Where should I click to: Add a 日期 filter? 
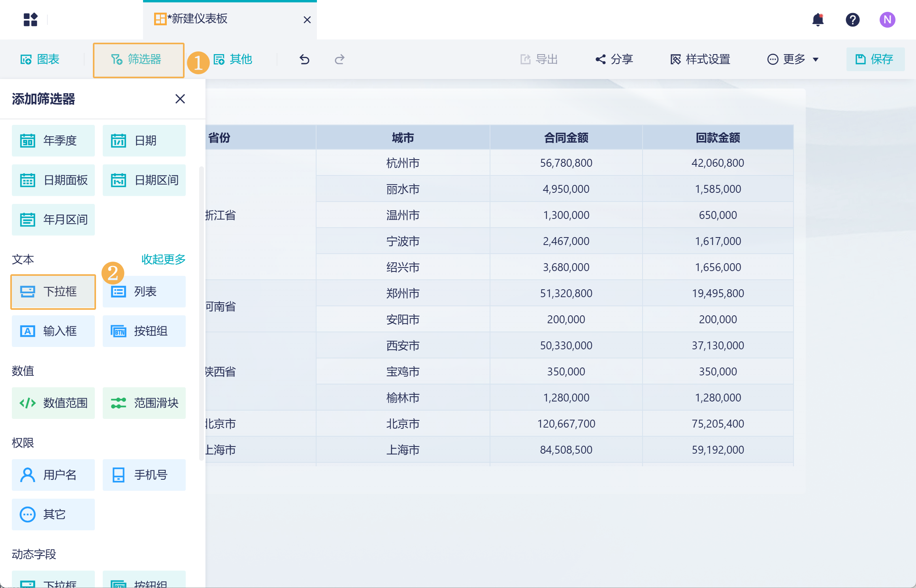144,141
